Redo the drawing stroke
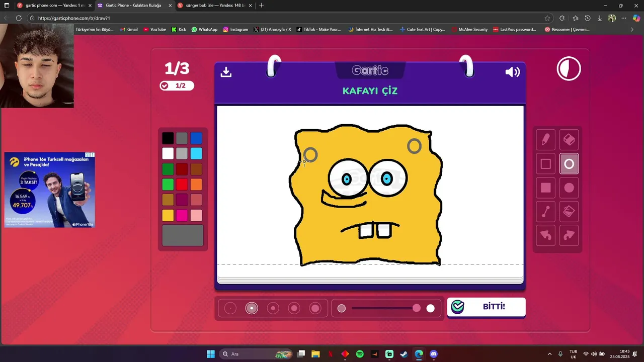 569,236
